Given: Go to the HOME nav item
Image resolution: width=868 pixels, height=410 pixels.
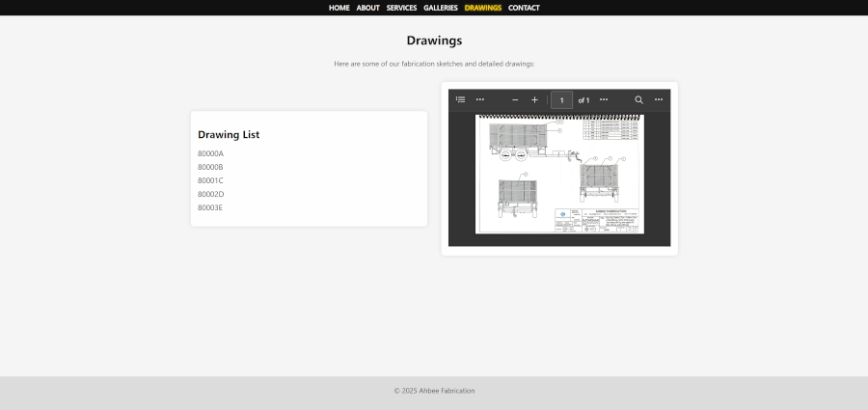Looking at the screenshot, I should pyautogui.click(x=339, y=8).
